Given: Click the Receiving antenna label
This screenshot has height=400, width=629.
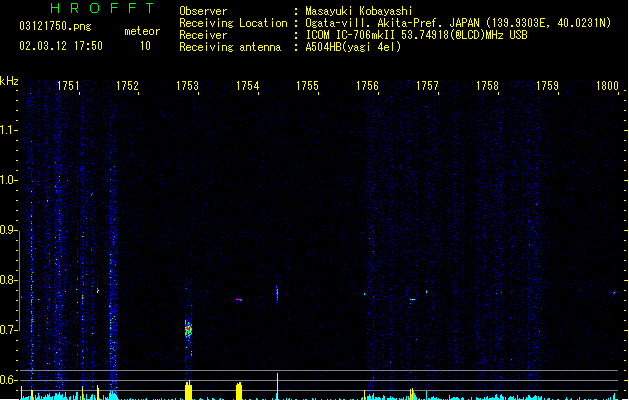Looking at the screenshot, I should click(x=230, y=47).
